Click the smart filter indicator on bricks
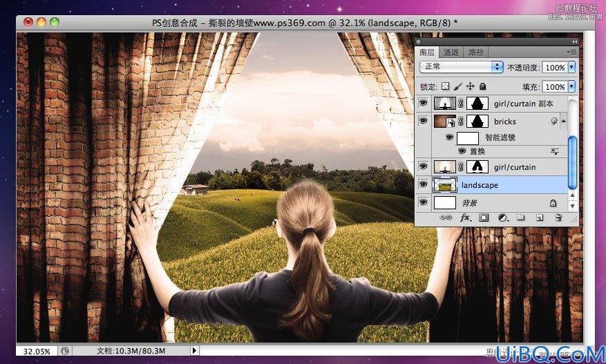This screenshot has width=606, height=364. click(x=553, y=122)
